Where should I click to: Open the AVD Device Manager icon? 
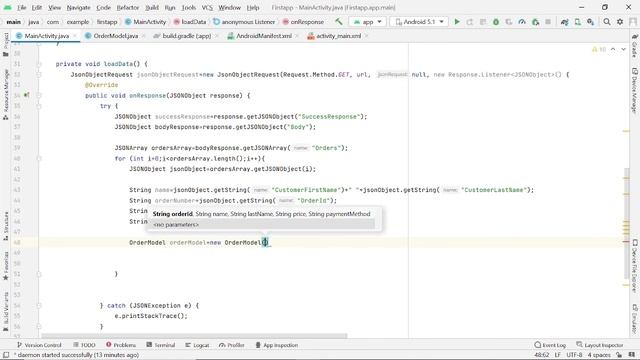click(578, 22)
